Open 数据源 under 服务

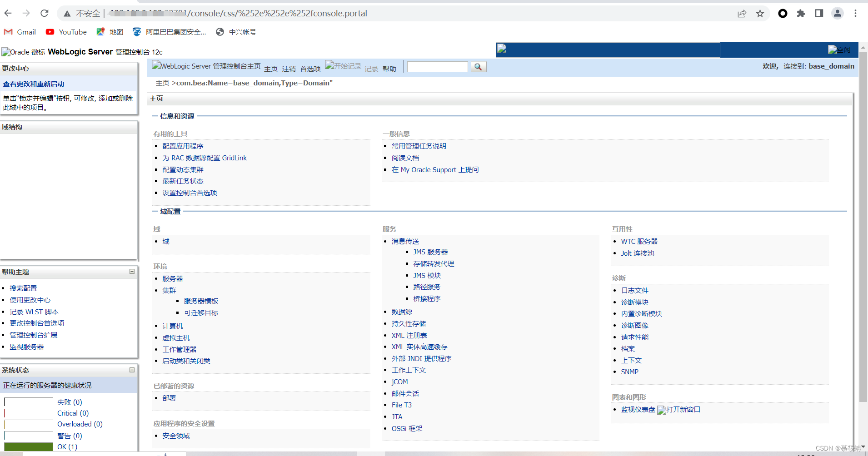(x=402, y=312)
